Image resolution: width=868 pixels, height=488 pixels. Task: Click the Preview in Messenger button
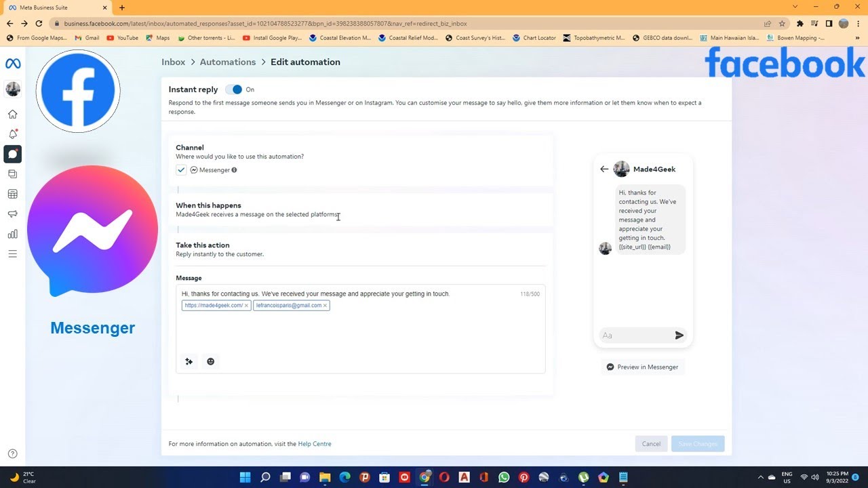[x=643, y=367]
